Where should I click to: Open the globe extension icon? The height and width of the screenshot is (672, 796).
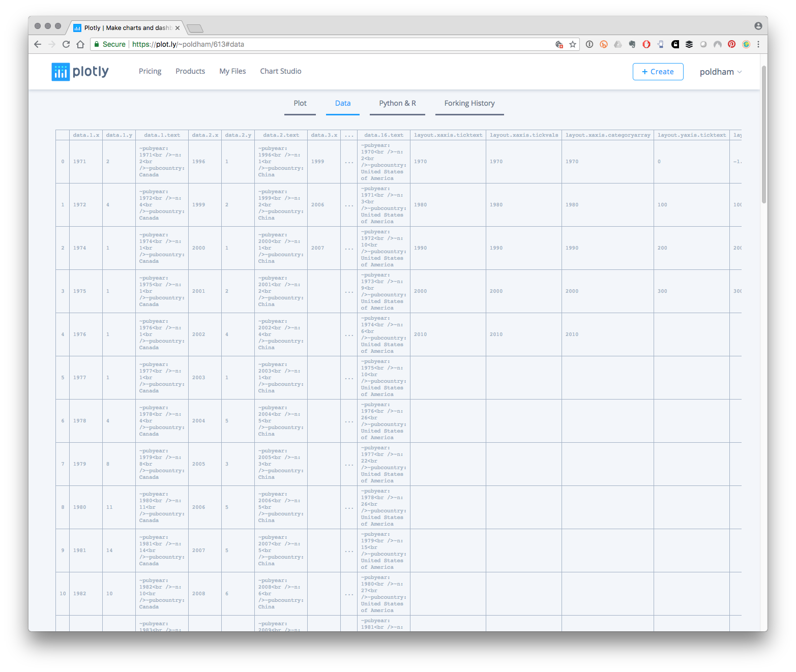[x=746, y=44]
